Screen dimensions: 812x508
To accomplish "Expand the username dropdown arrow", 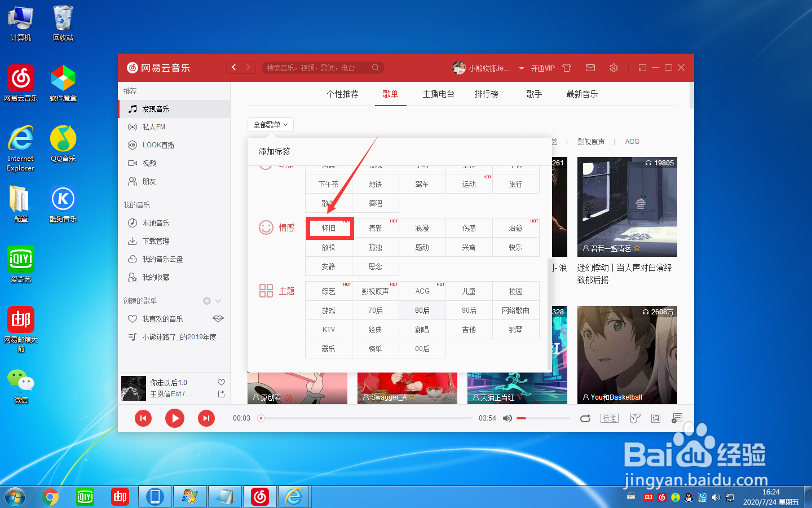I will pos(522,68).
